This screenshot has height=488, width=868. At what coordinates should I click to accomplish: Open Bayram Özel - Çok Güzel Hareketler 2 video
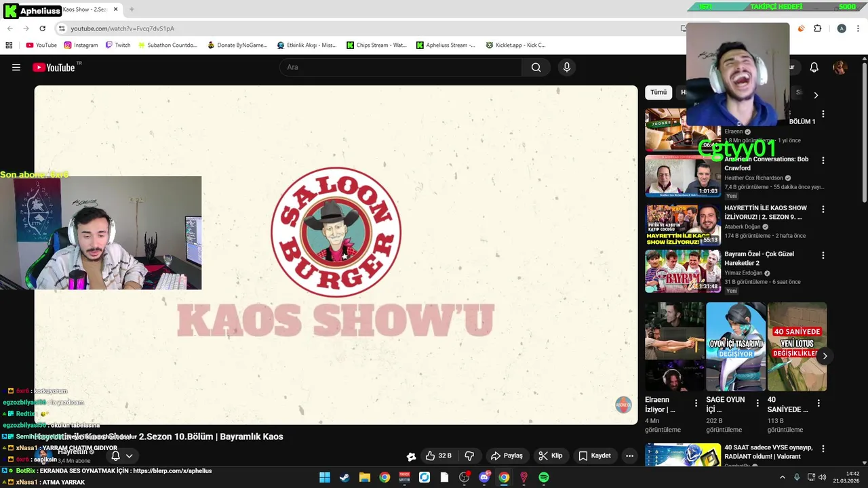click(x=759, y=258)
